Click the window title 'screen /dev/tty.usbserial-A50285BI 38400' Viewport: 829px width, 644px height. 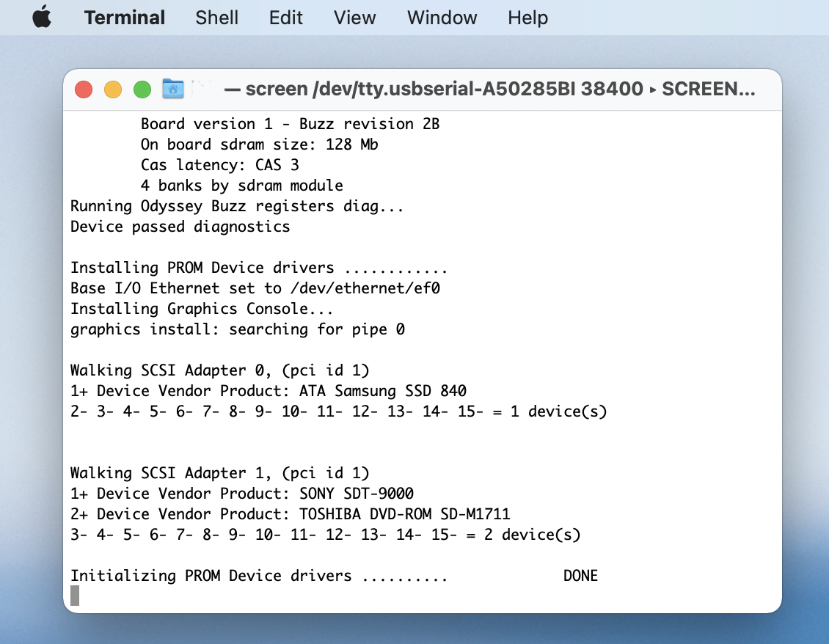tap(444, 89)
